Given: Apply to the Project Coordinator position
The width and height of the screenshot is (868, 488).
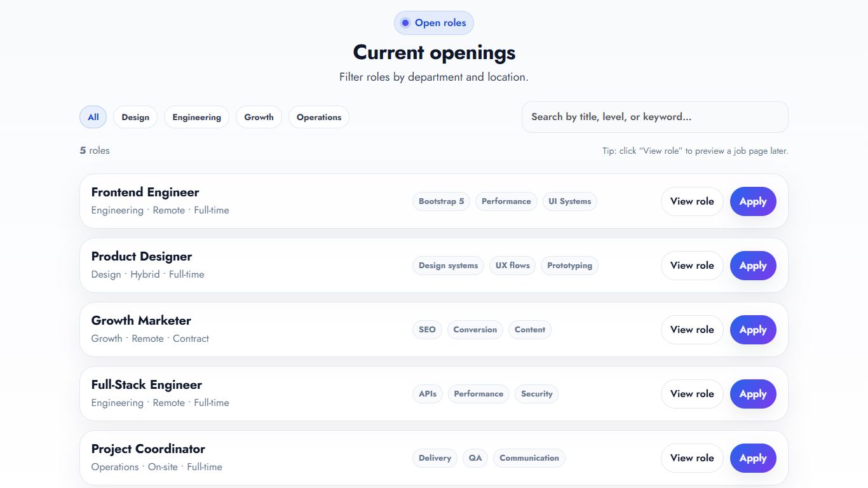Looking at the screenshot, I should click(x=753, y=458).
